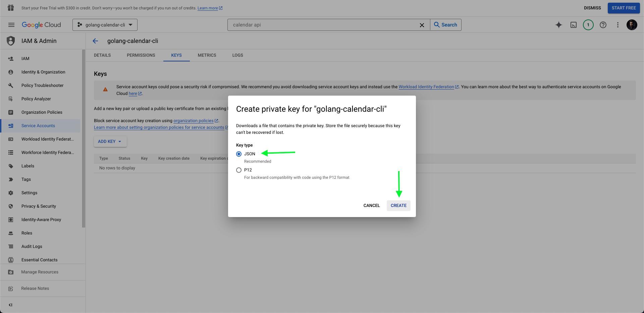Click the Labels tag icon in sidebar
This screenshot has height=313, width=644.
pyautogui.click(x=11, y=166)
